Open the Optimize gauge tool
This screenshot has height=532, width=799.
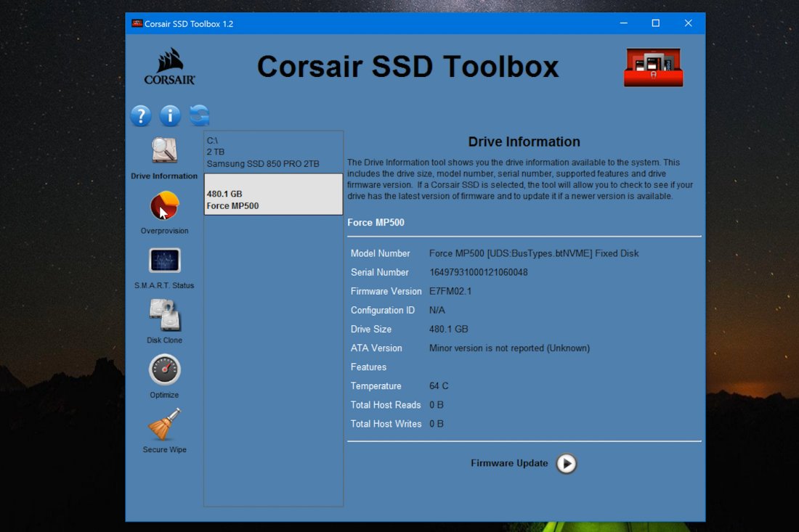point(164,370)
